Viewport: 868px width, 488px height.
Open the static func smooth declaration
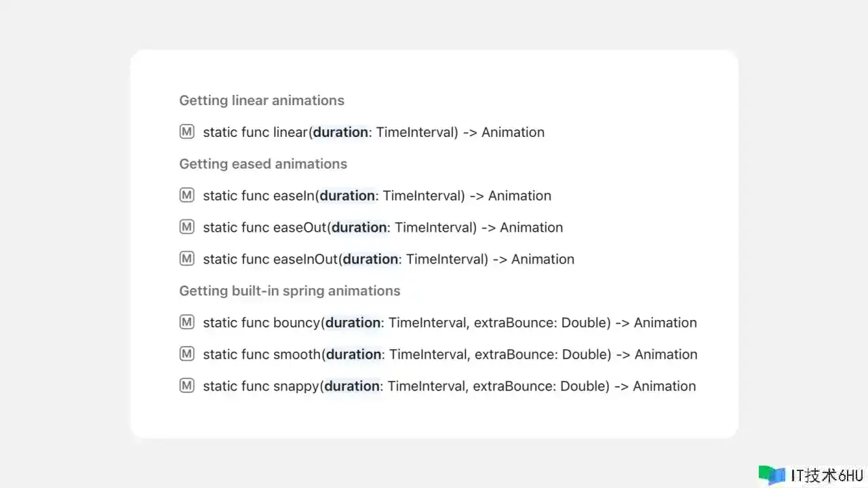click(450, 354)
